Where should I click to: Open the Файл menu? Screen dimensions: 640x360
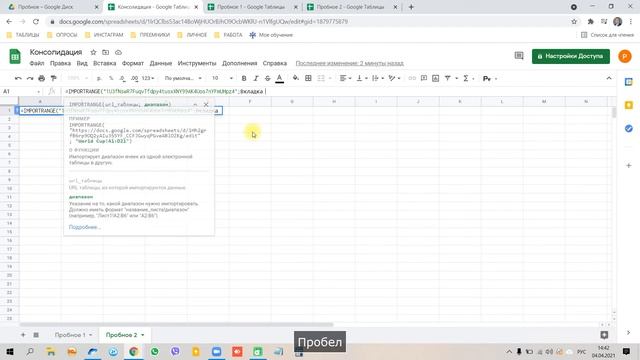(x=37, y=63)
